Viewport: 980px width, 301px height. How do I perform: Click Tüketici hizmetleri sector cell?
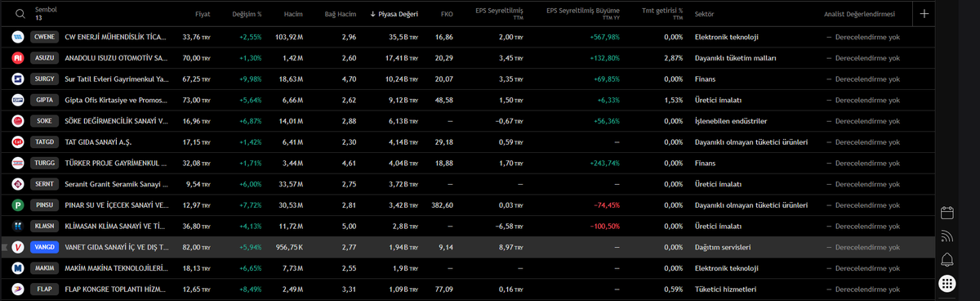725,289
